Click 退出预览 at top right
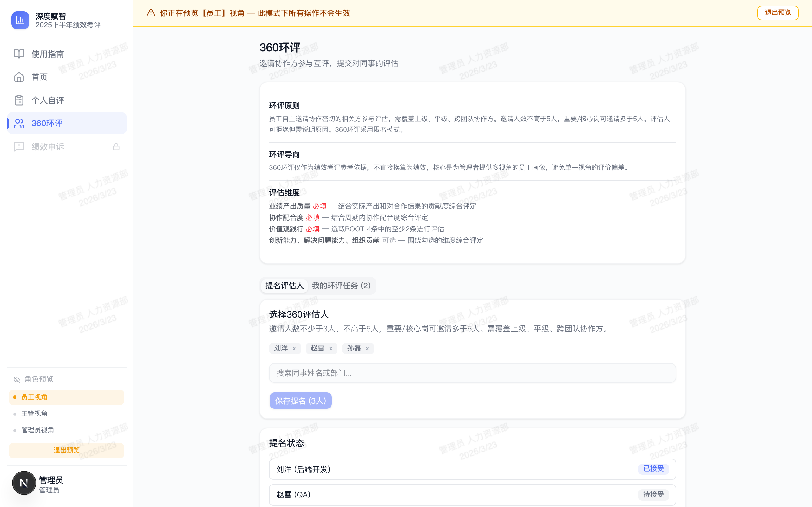Viewport: 812px width, 507px height. point(778,13)
